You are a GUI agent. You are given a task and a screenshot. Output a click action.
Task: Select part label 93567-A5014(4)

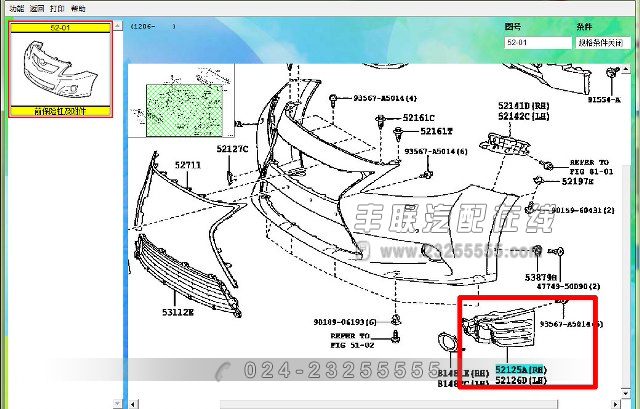tap(385, 98)
